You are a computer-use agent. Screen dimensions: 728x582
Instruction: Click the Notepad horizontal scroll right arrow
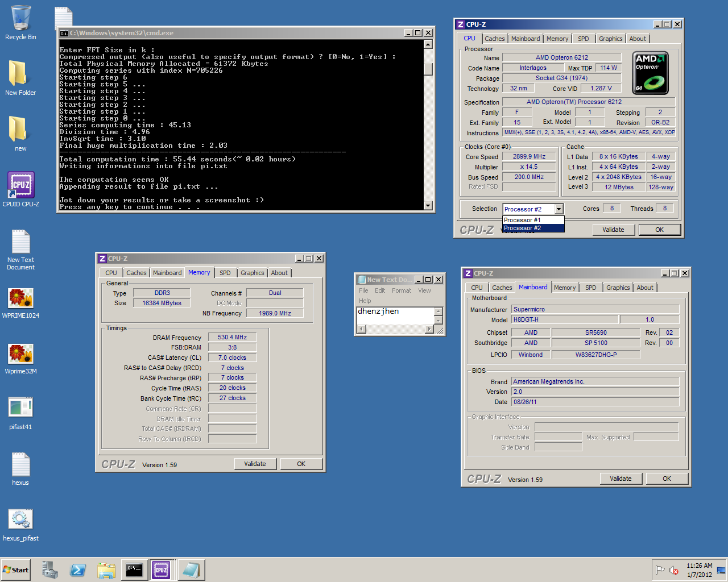pos(429,329)
